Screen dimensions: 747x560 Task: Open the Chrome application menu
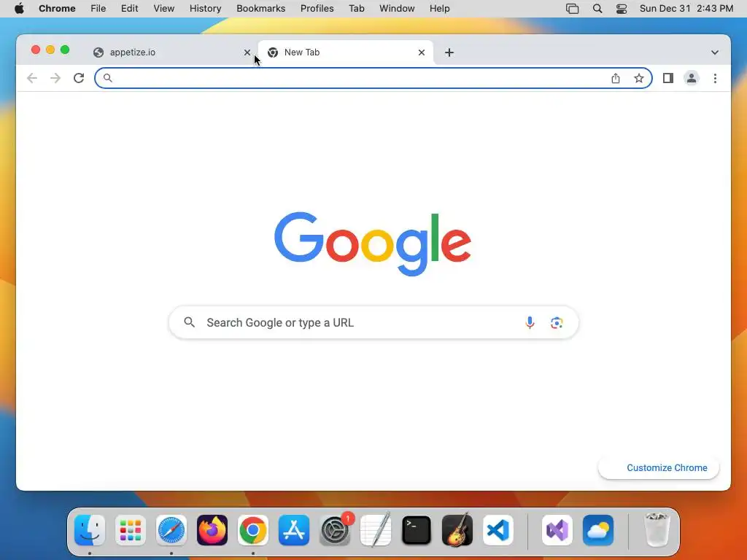point(57,9)
